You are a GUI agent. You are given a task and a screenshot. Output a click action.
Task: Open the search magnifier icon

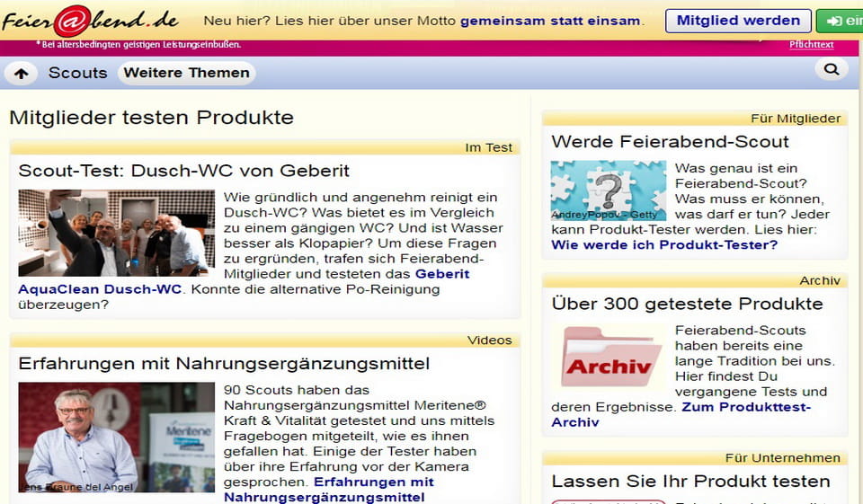832,69
